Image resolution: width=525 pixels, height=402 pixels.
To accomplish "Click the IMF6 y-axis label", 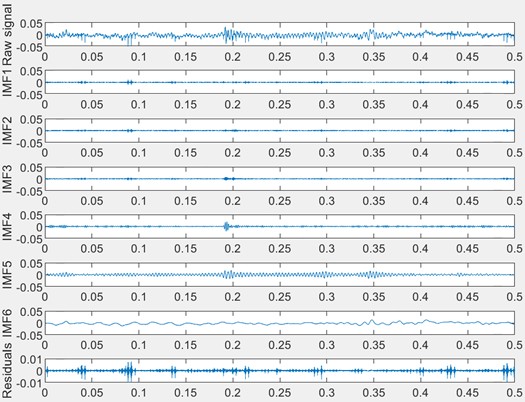I will (x=7, y=323).
